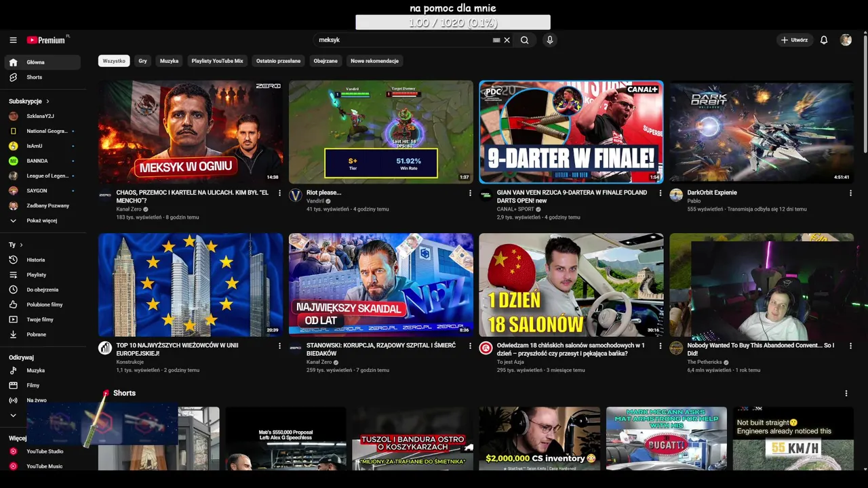Viewport: 868px width, 488px height.
Task: Go to Główna home in sidebar
Action: tap(42, 62)
